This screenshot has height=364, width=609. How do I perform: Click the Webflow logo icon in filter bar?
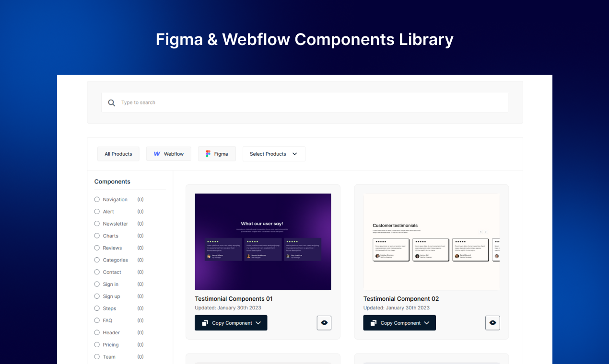click(157, 154)
